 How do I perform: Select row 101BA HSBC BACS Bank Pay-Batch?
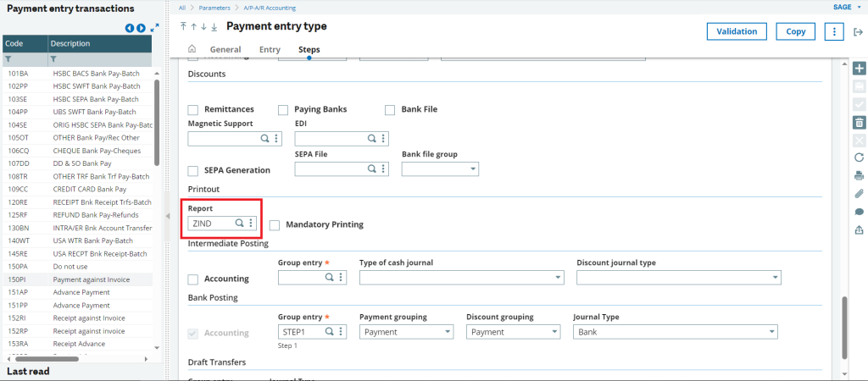(77, 73)
